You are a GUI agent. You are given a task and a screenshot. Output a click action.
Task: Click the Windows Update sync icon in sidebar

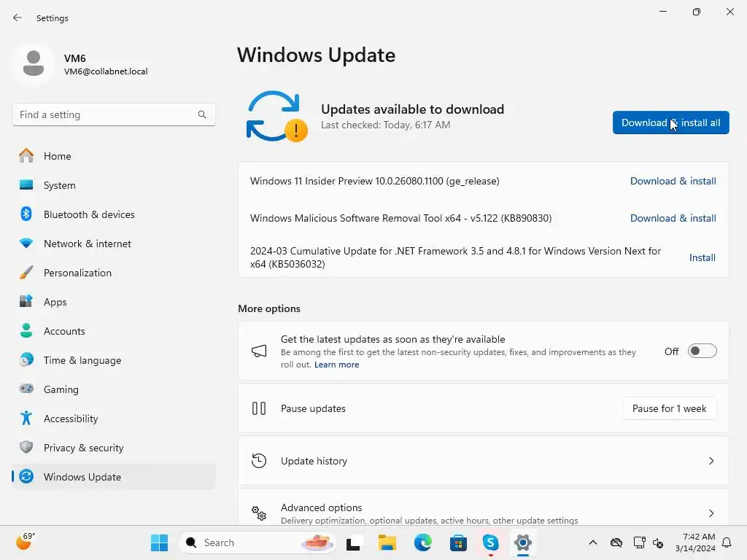click(26, 476)
